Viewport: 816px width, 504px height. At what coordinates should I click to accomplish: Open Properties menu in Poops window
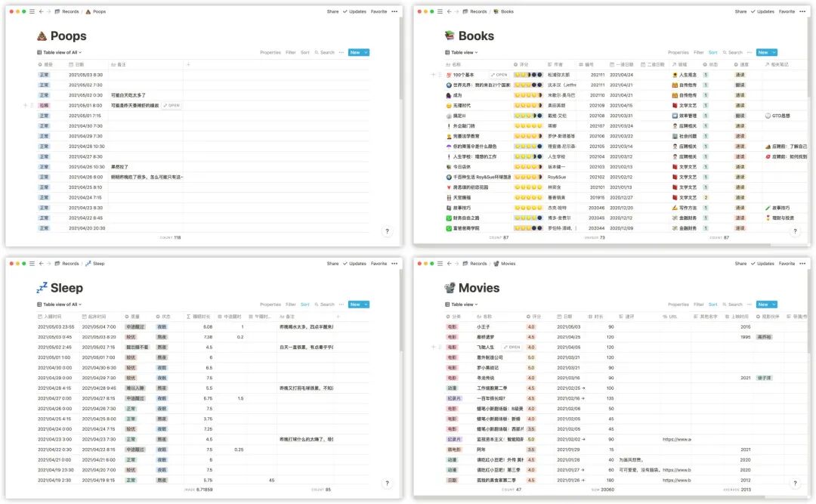(270, 53)
